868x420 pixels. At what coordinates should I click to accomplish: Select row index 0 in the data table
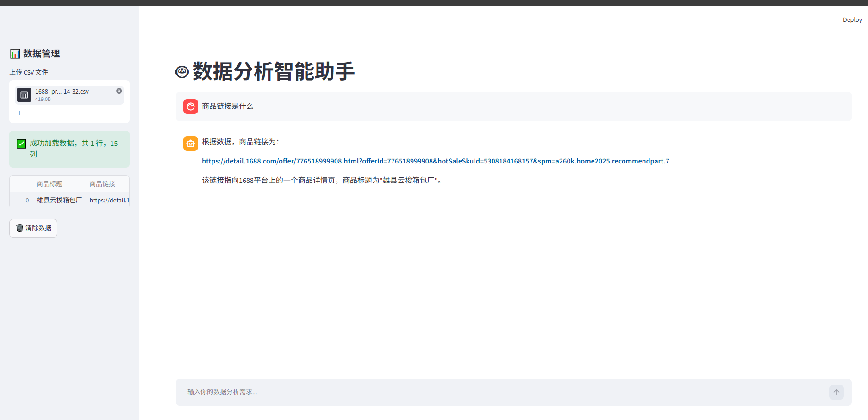[21, 200]
